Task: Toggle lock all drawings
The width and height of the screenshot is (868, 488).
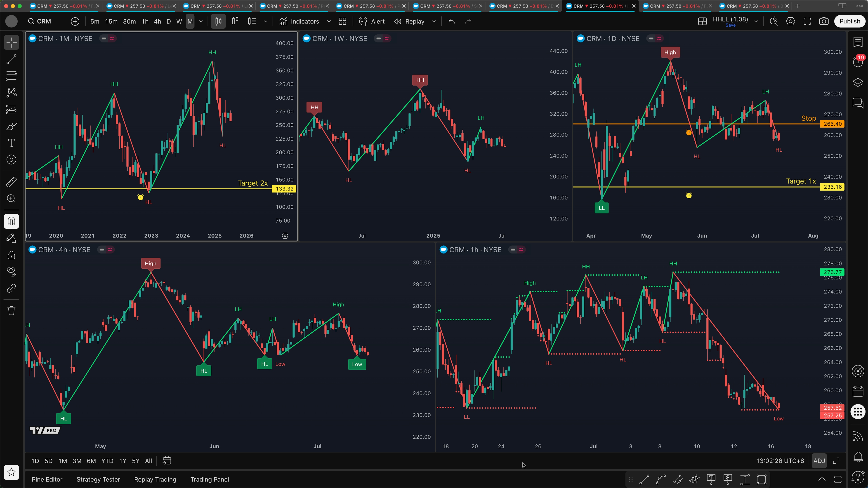Action: tap(12, 255)
